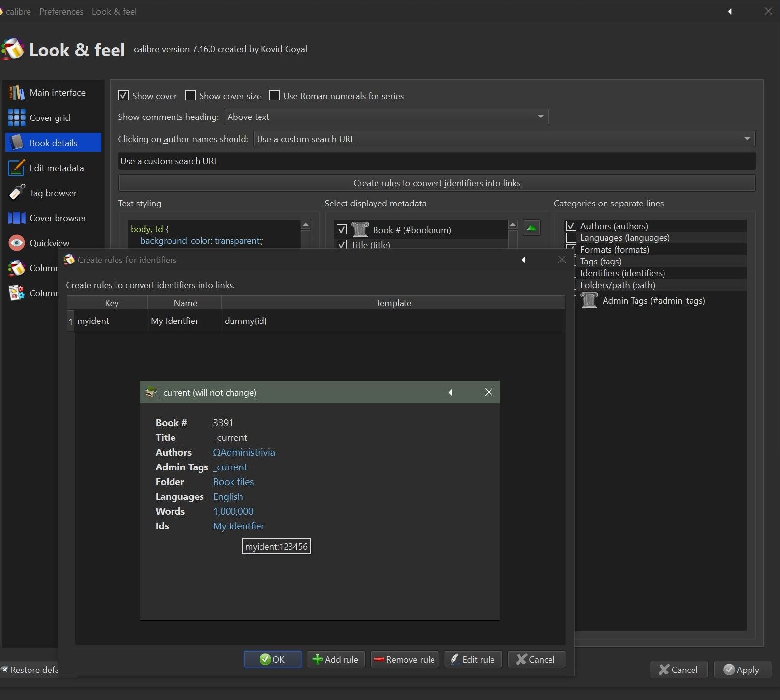
Task: Open the Tag browser section
Action: [53, 193]
